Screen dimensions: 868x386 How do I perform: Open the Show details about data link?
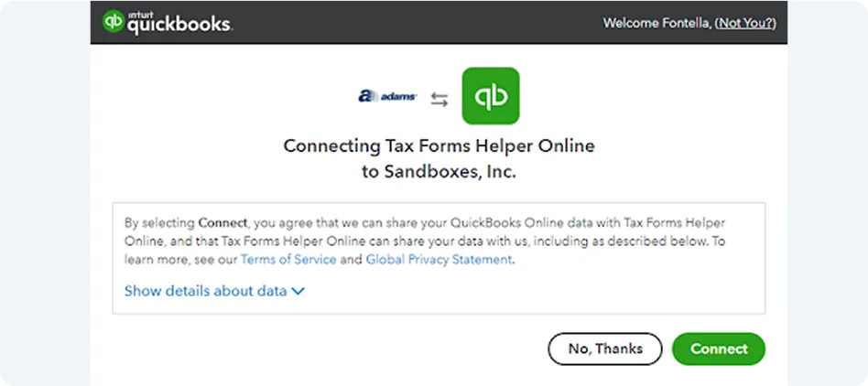[x=205, y=291]
